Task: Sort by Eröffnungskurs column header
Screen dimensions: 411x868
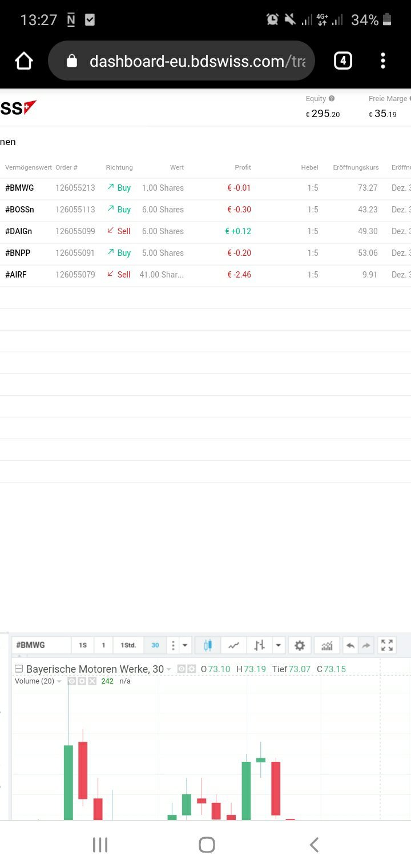Action: click(x=356, y=167)
